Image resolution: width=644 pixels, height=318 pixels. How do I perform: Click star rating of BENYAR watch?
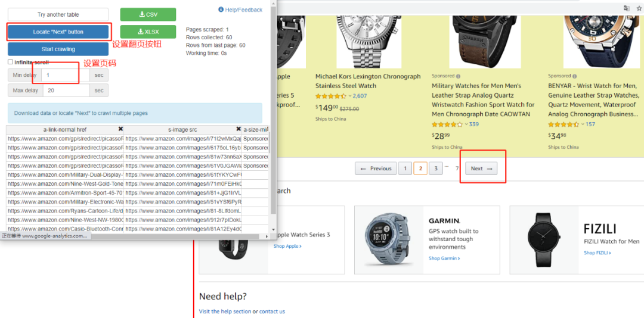pos(563,124)
